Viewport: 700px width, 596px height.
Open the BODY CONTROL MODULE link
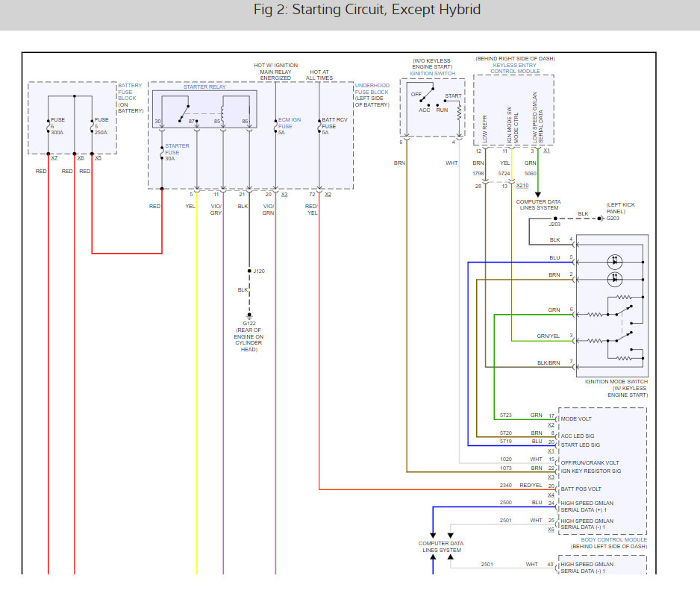click(x=614, y=540)
